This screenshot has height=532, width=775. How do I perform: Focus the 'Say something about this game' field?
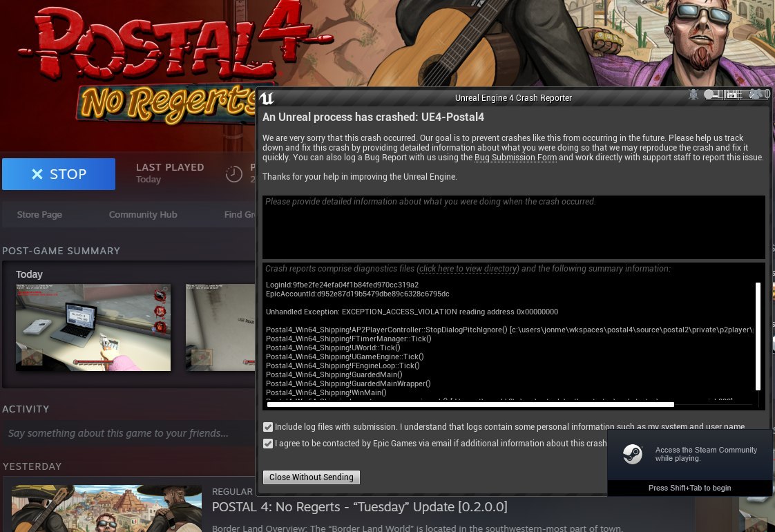129,434
